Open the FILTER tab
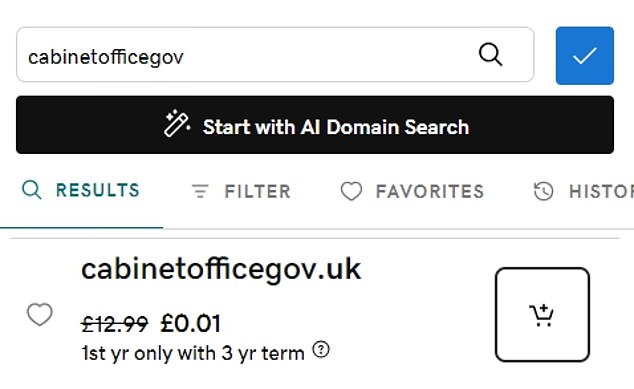634x389 pixels. (x=241, y=191)
